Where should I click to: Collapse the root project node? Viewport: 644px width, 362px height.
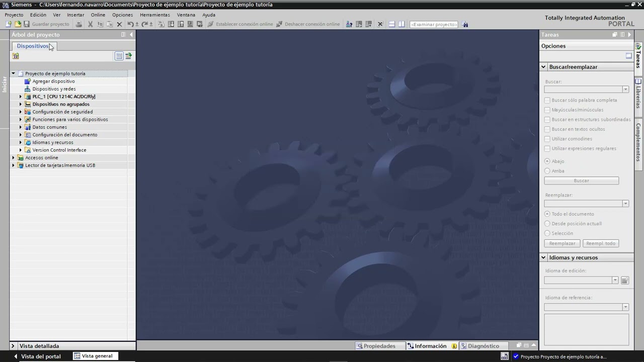[14, 73]
